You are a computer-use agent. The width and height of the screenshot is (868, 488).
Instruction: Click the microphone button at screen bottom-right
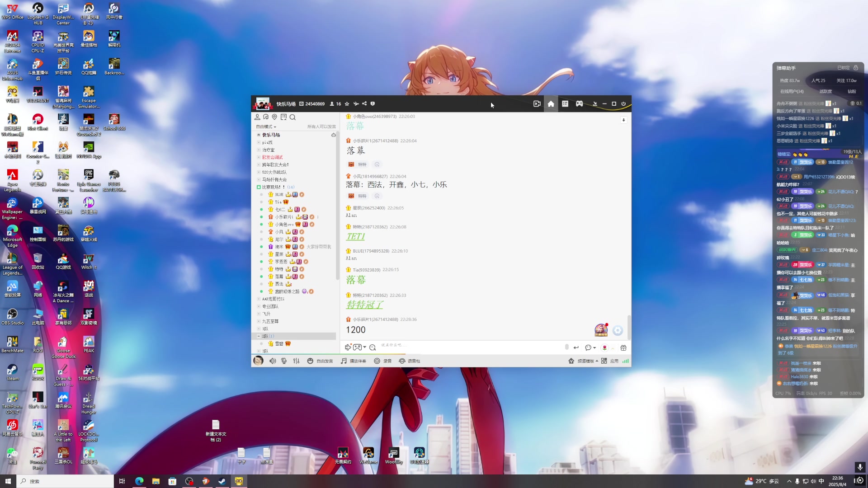pyautogui.click(x=860, y=467)
